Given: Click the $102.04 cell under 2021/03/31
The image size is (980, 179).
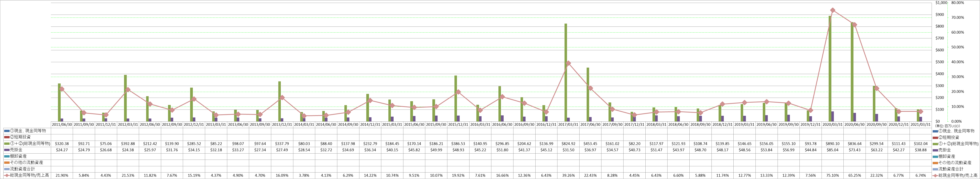Looking at the screenshot, I should (921, 144).
